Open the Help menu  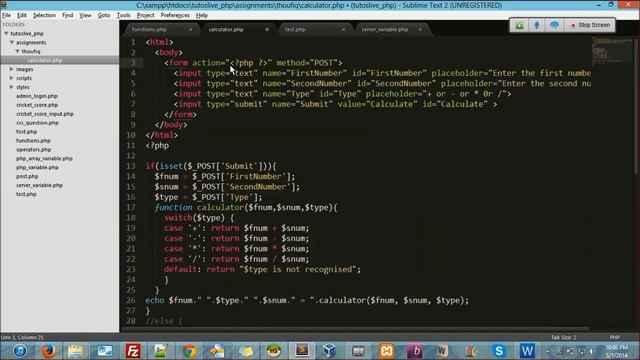[x=202, y=15]
